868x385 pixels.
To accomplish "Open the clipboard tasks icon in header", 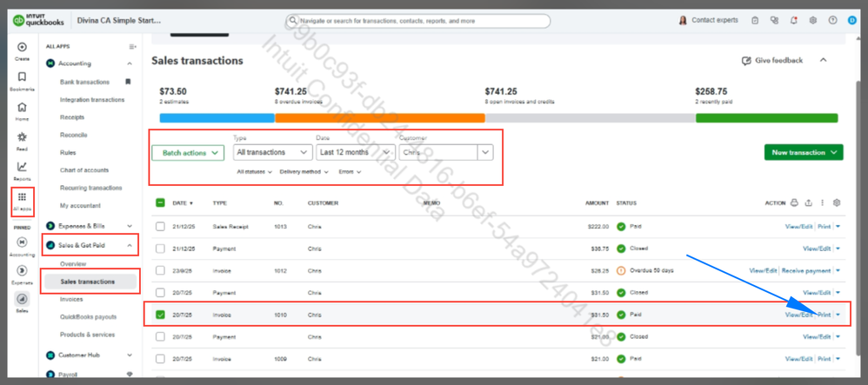I will [756, 21].
